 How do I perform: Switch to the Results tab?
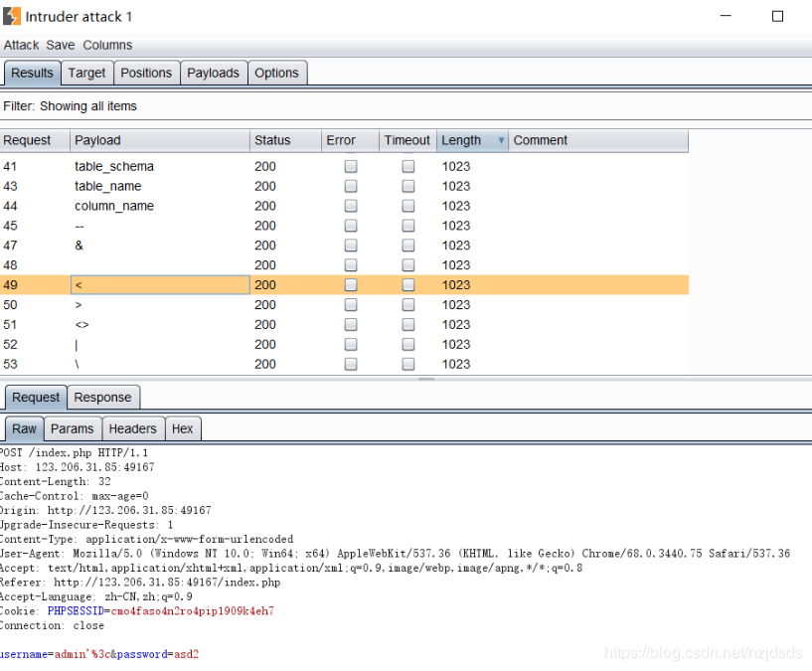(x=32, y=73)
